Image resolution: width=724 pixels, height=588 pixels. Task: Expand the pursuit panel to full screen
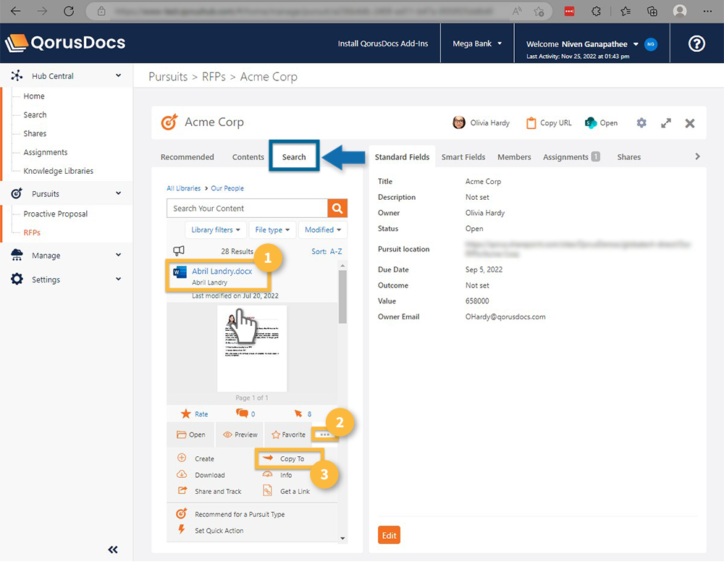pyautogui.click(x=666, y=123)
